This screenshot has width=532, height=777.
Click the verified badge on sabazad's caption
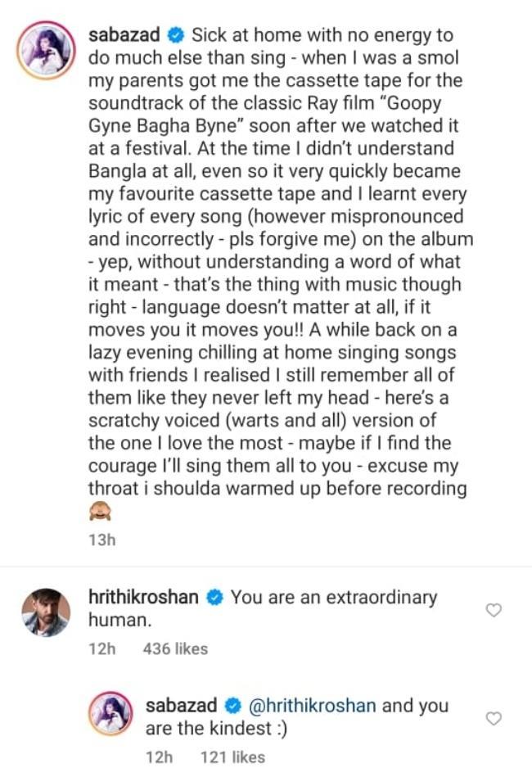[x=174, y=37]
